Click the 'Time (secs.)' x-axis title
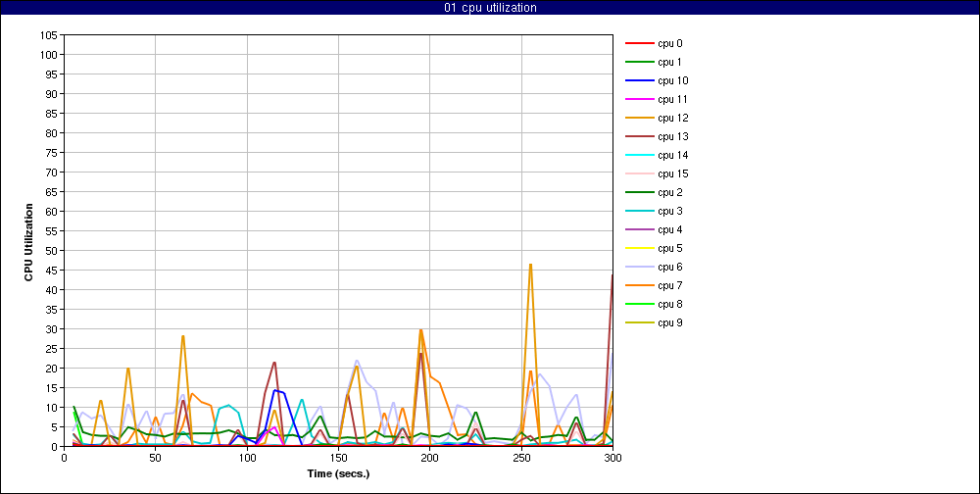Screen dimensions: 980x494 pyautogui.click(x=338, y=473)
